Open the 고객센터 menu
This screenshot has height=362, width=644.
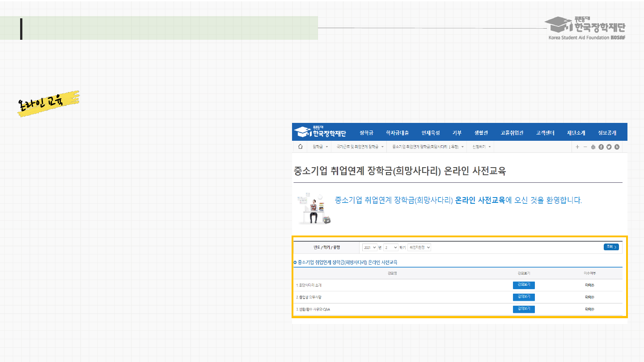coord(545,133)
